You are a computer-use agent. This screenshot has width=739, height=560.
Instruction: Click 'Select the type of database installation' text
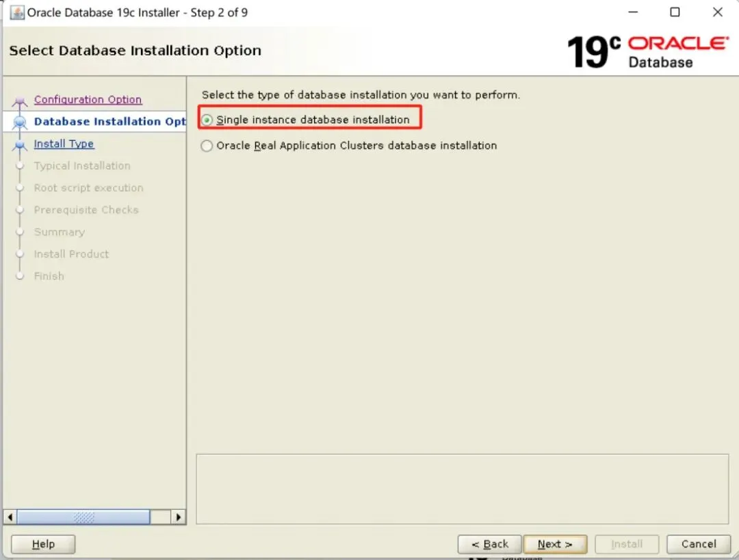point(361,94)
